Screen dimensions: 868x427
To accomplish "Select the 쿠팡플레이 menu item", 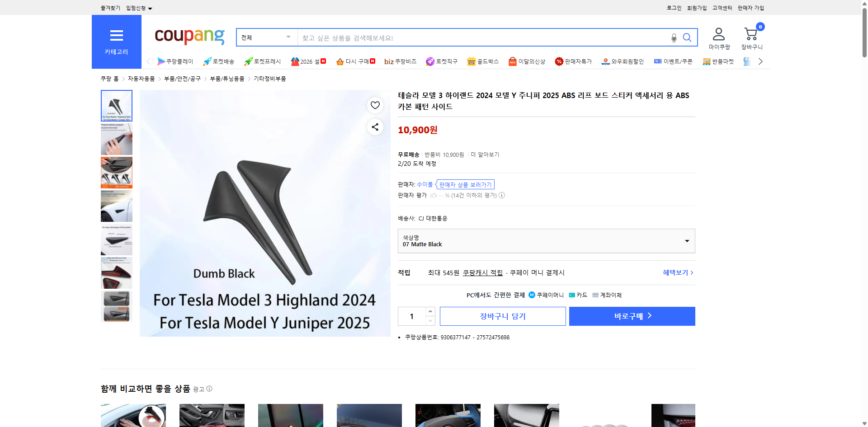I will click(175, 61).
